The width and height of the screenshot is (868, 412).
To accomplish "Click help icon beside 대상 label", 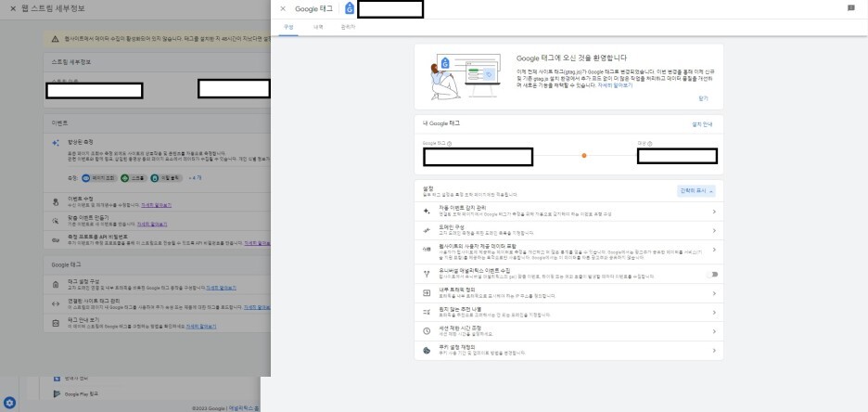I will click(649, 144).
